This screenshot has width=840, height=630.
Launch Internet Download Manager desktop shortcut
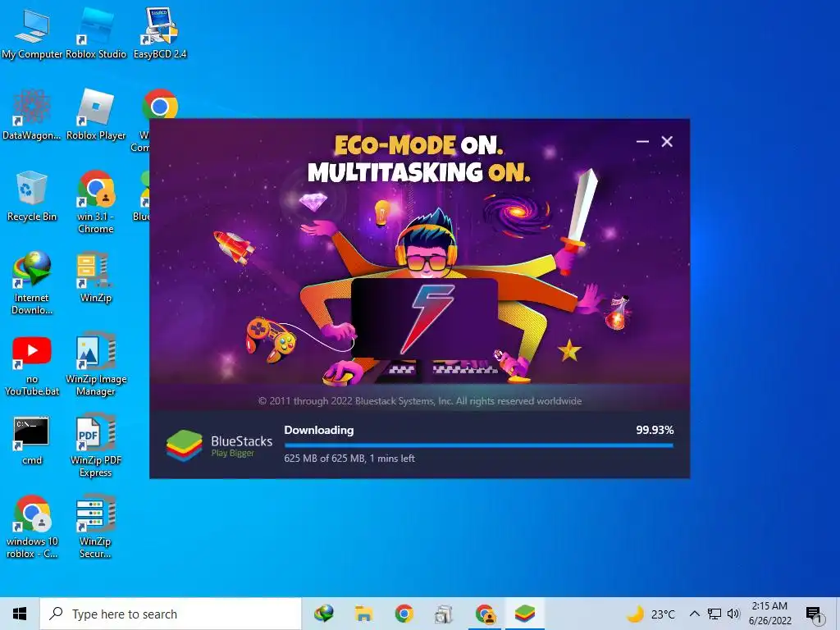click(x=32, y=283)
